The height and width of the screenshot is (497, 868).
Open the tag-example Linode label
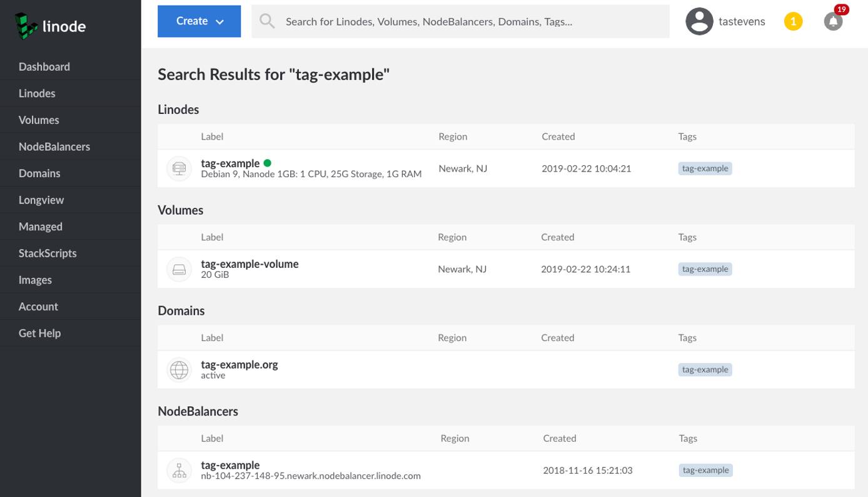click(230, 163)
